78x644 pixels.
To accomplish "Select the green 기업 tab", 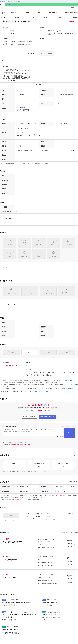I will click(10, 4).
